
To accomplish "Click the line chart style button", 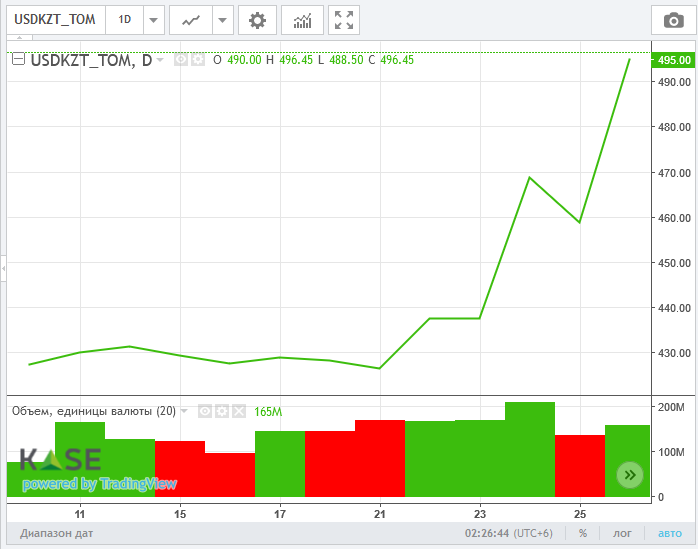I will point(191,20).
